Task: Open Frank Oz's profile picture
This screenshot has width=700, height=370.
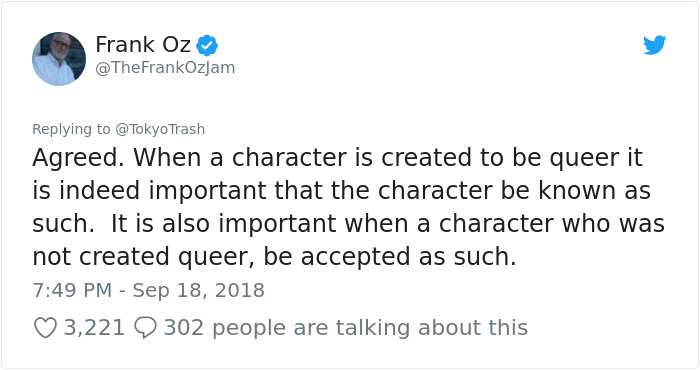Action: [59, 59]
